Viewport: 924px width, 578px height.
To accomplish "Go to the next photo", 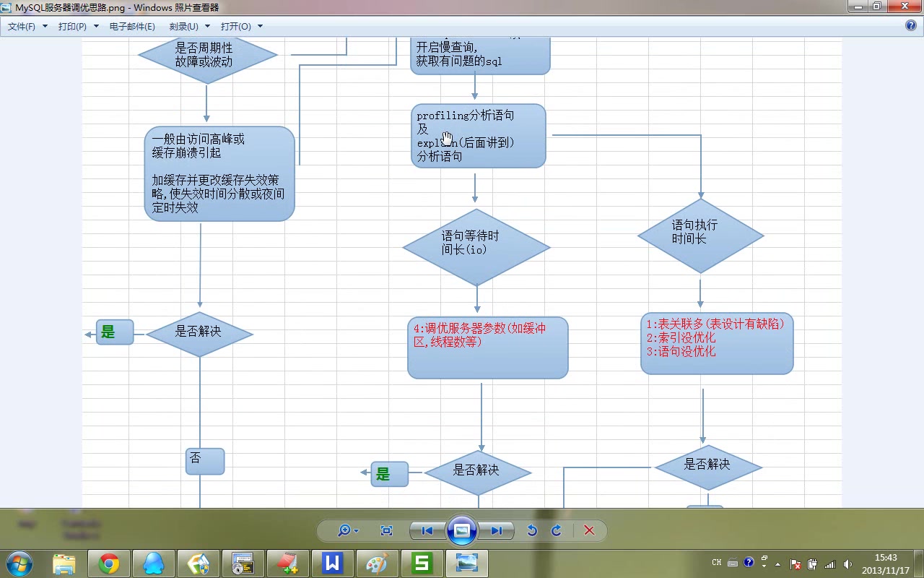I will click(x=496, y=530).
